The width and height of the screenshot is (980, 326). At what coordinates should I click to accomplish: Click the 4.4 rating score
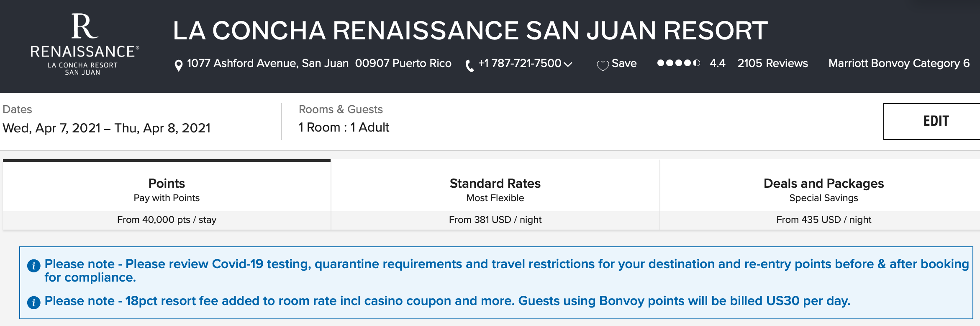718,63
